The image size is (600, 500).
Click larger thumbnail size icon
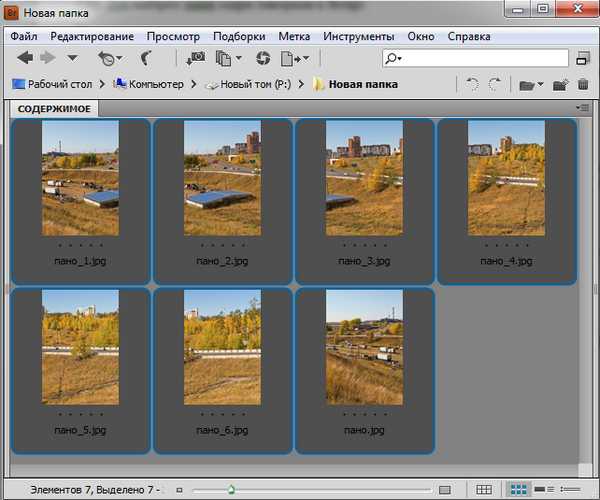tap(444, 490)
